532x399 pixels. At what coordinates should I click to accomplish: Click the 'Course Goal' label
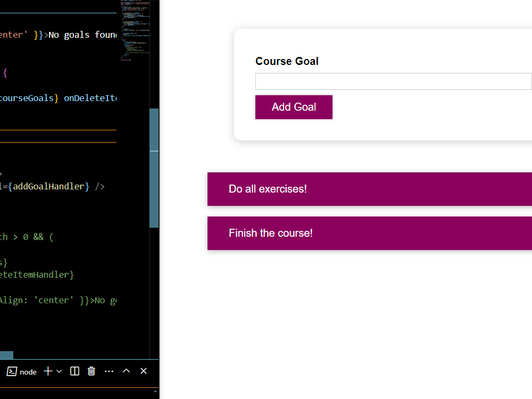tap(287, 61)
